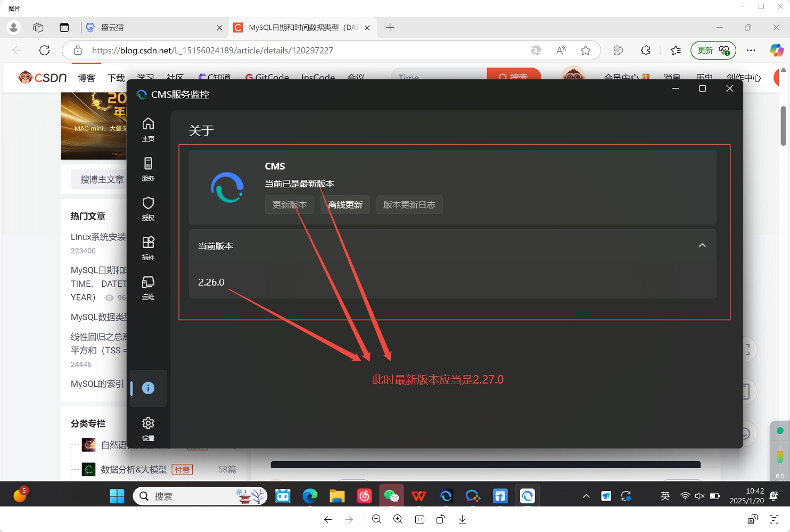Select the version number 2.26.0 text

point(211,282)
